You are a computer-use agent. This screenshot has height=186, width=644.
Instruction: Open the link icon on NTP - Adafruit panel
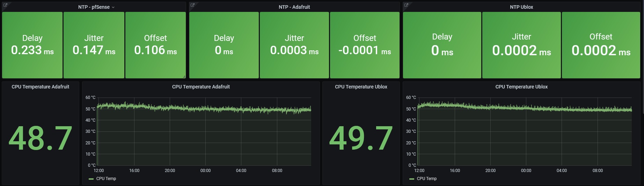point(192,5)
